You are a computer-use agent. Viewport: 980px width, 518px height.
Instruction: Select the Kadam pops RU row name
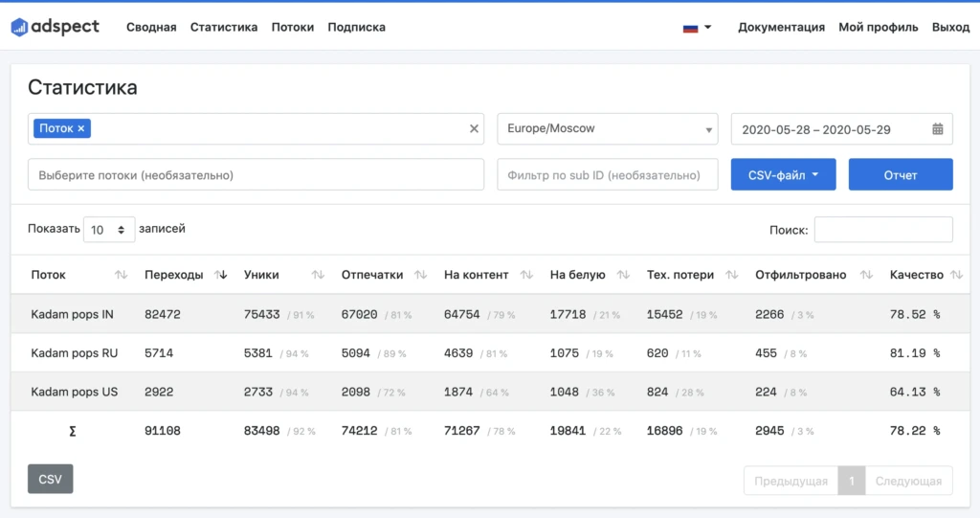coord(75,353)
